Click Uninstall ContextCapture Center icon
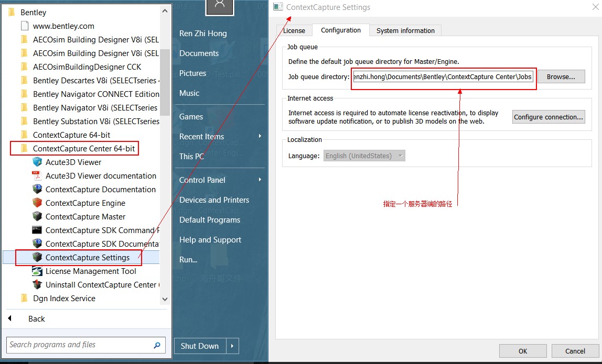 [37, 284]
